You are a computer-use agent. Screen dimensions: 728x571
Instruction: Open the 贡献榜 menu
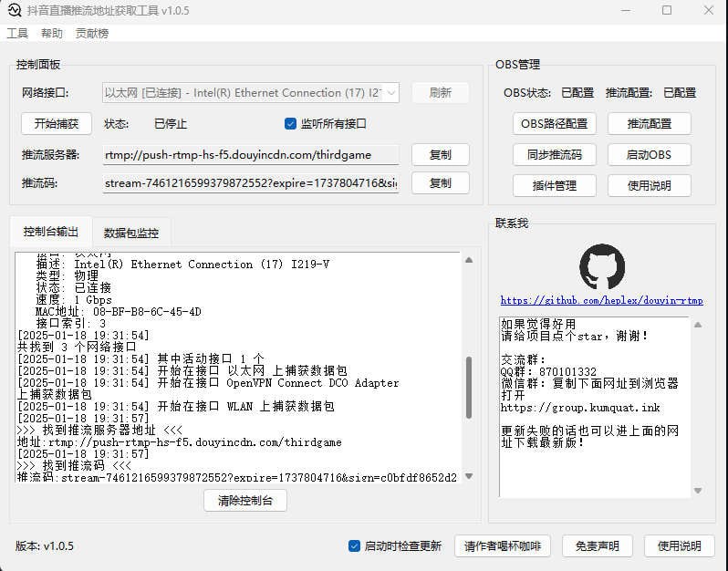point(91,33)
